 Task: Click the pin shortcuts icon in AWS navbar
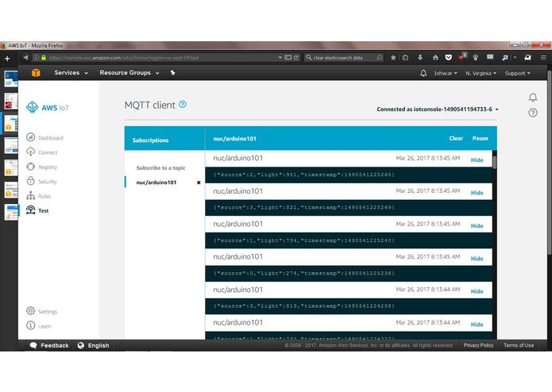[x=172, y=73]
